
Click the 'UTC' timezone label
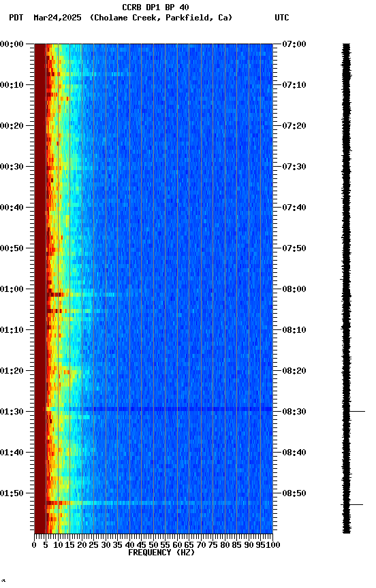[x=282, y=18]
